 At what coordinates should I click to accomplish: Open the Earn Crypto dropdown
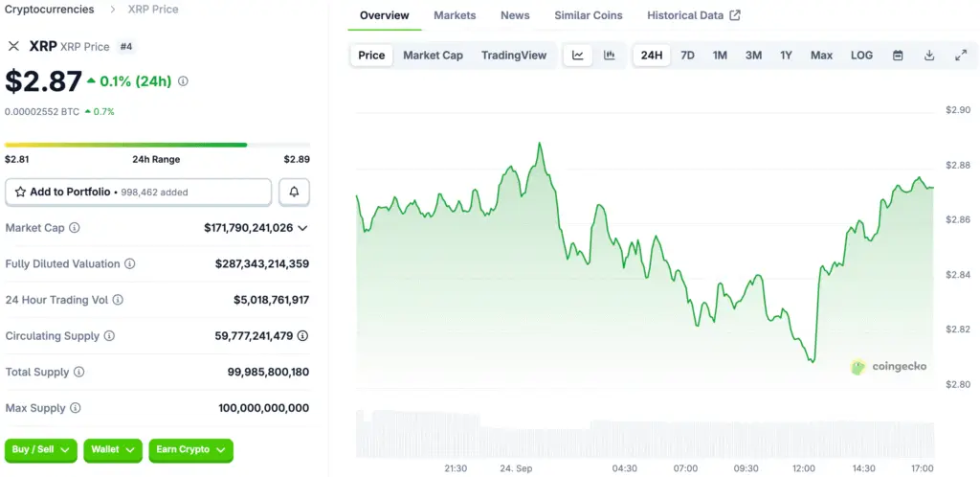coord(190,450)
